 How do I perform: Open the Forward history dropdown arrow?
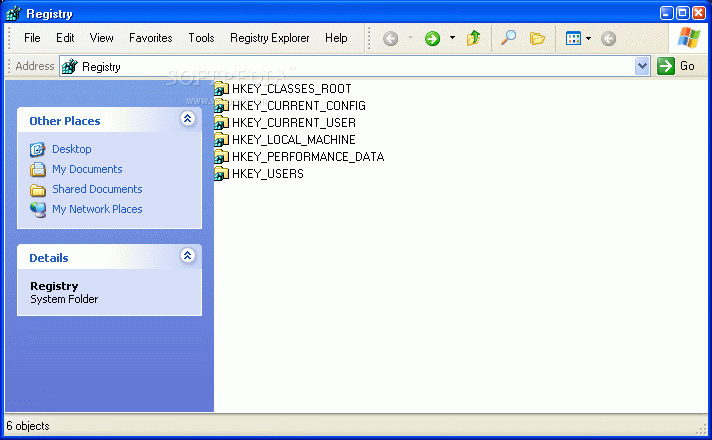point(452,38)
